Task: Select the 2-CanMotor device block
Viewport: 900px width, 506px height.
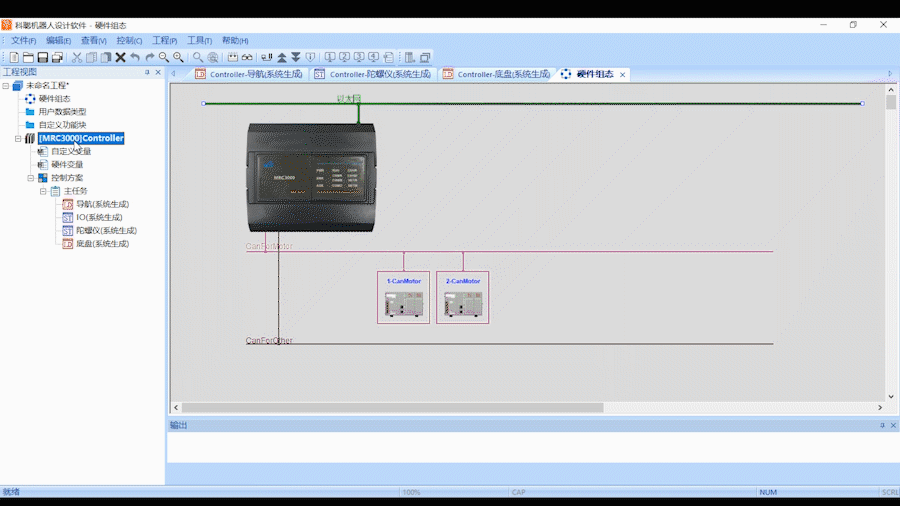Action: click(463, 297)
